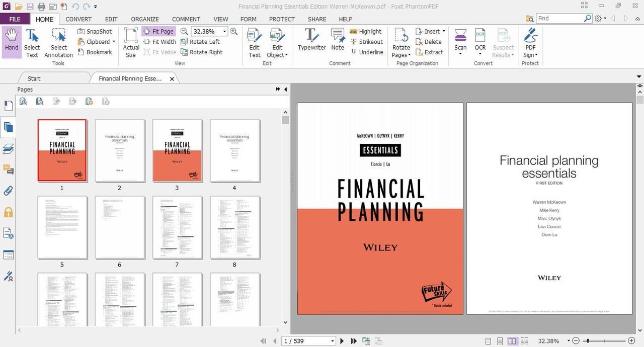Viewport: 644px width, 347px height.
Task: Switch to the PROTECT ribbon tab
Action: click(x=282, y=19)
